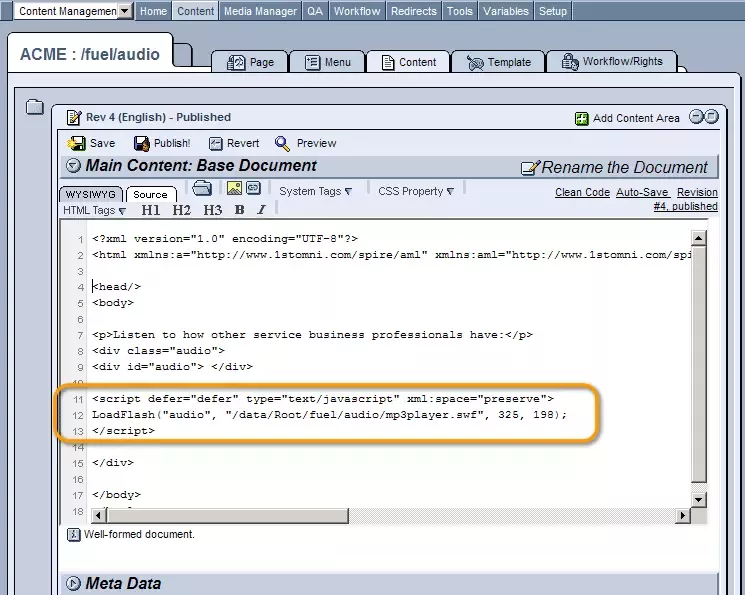The width and height of the screenshot is (745, 595).
Task: Open the Page tab
Action: pos(250,62)
